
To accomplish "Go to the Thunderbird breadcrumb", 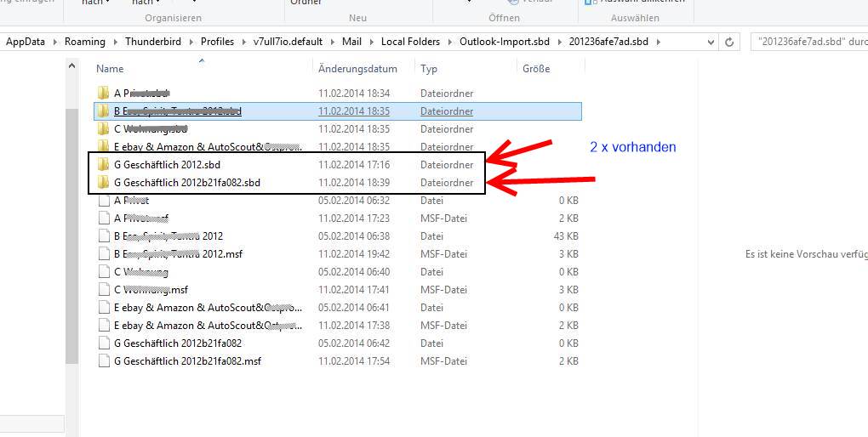I will point(153,42).
